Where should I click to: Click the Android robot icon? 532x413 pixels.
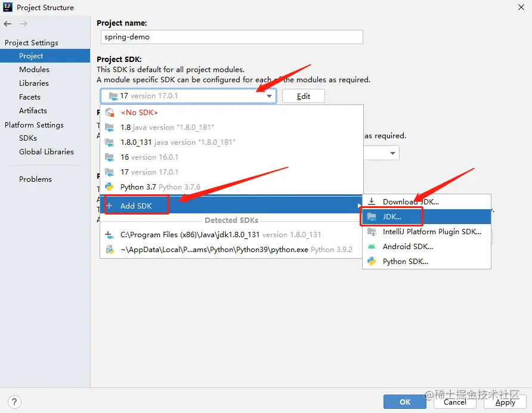(372, 247)
